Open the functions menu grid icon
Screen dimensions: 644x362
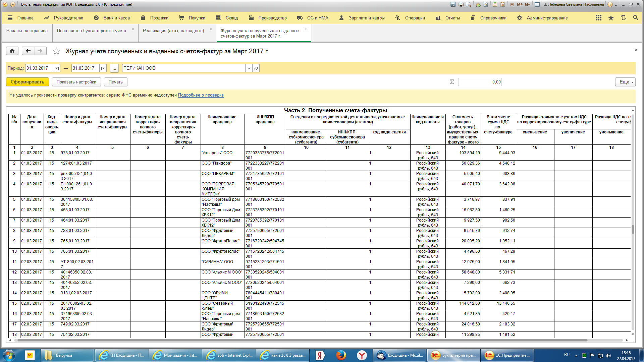click(598, 18)
